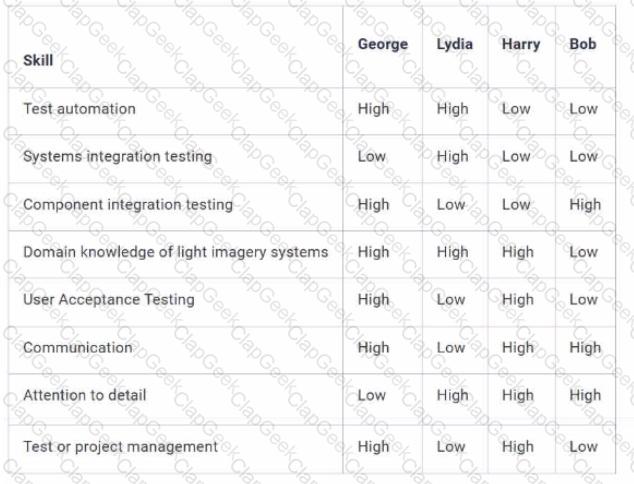
Task: Click George's Attention to detail Low cell
Action: 371,395
